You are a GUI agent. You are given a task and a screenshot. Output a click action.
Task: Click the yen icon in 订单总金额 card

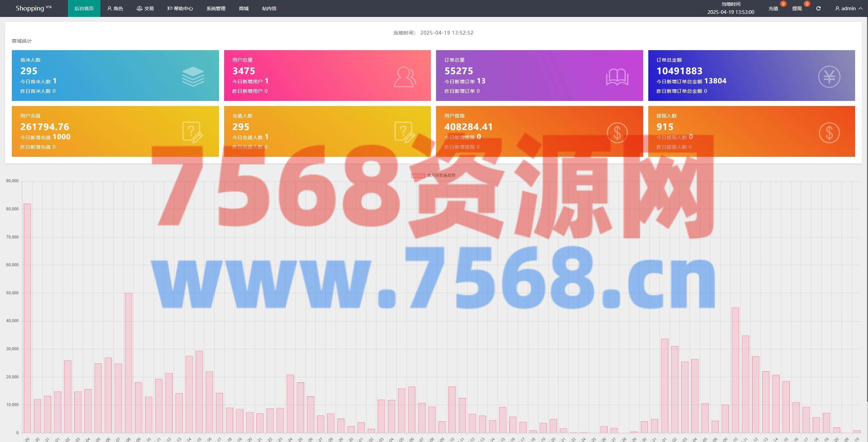point(829,77)
